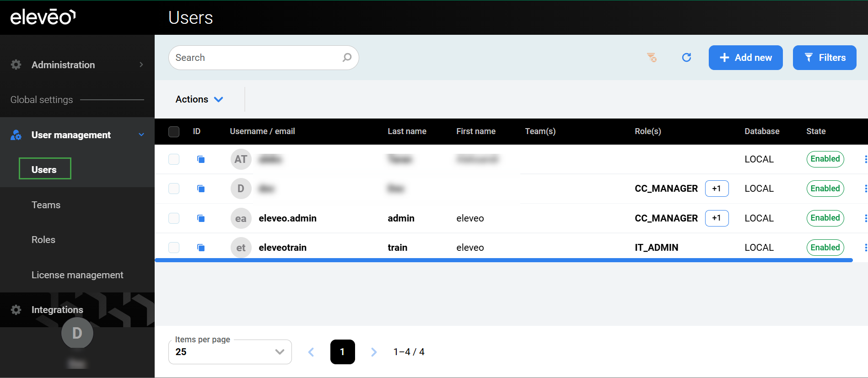
Task: Click the eleveo logo
Action: point(43,17)
